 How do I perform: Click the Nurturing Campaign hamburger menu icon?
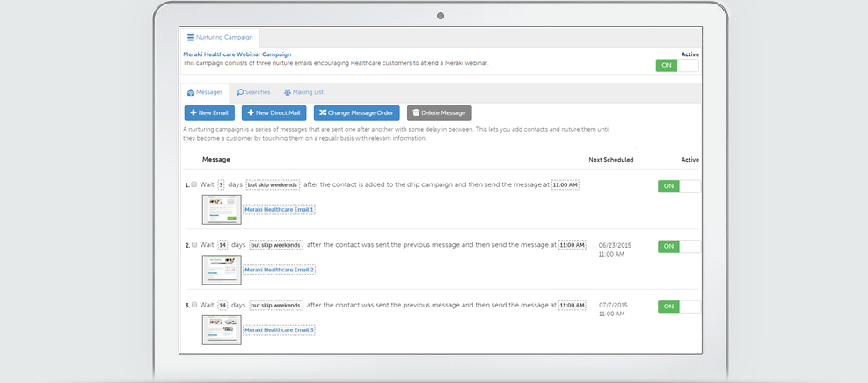click(190, 38)
